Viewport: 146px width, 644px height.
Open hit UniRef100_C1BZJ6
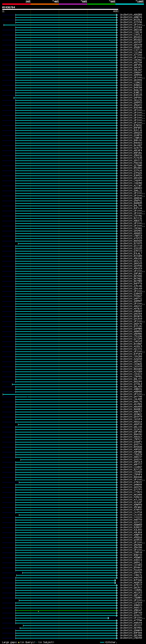131,32
